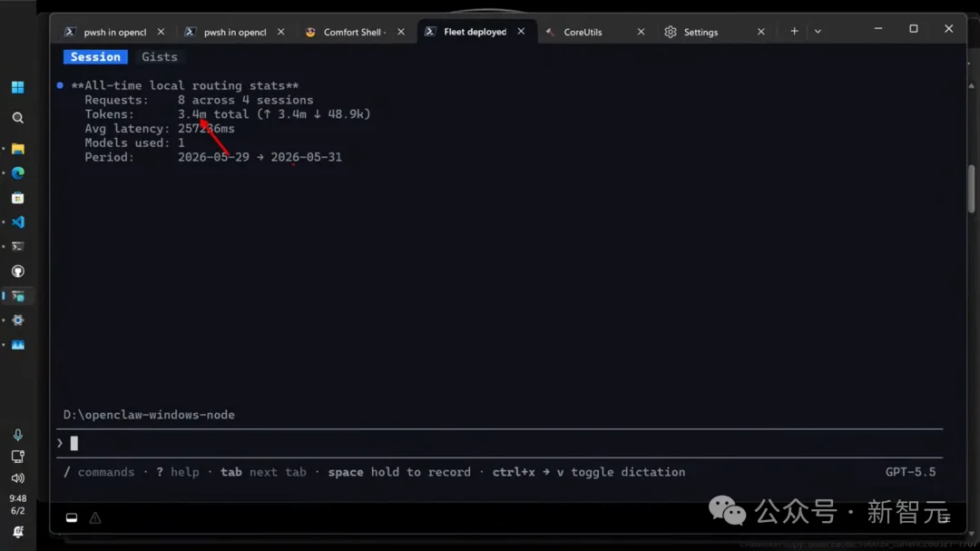Open the gear settings taskbar icon

pos(17,320)
